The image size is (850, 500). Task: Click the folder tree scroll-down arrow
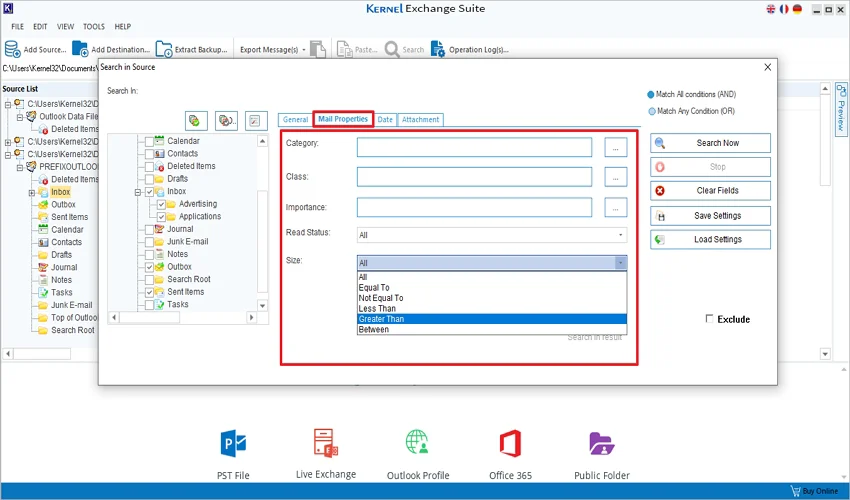(262, 305)
